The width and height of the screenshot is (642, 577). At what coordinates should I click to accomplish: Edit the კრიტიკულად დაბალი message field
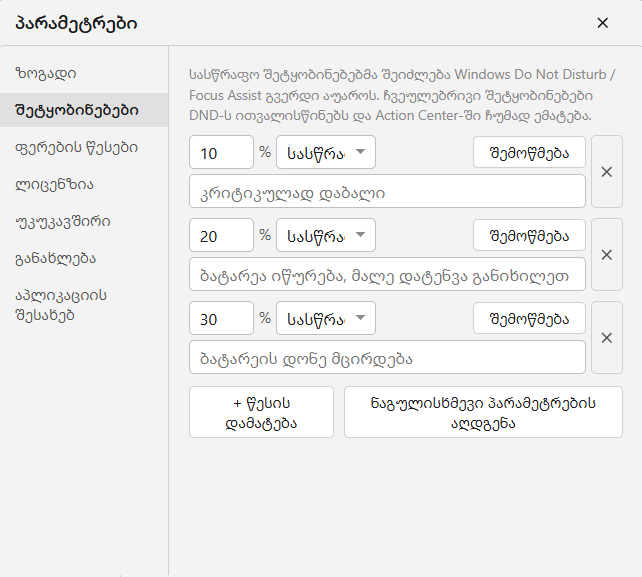point(387,191)
